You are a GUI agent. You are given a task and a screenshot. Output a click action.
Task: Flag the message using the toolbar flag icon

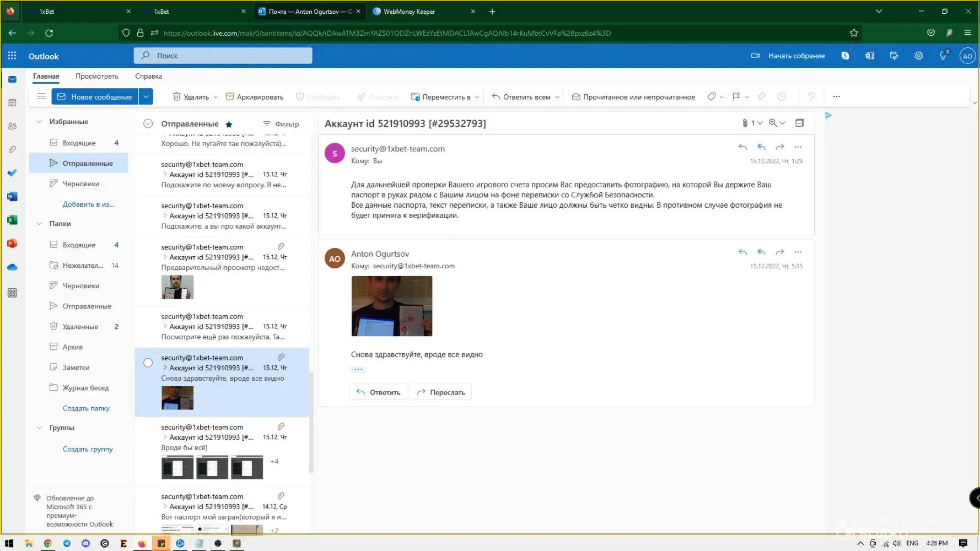736,96
